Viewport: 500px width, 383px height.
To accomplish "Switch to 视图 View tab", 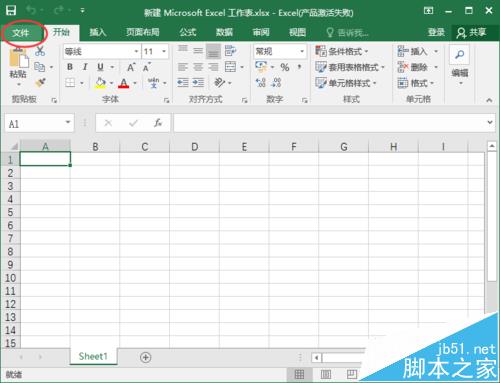I will coord(297,32).
